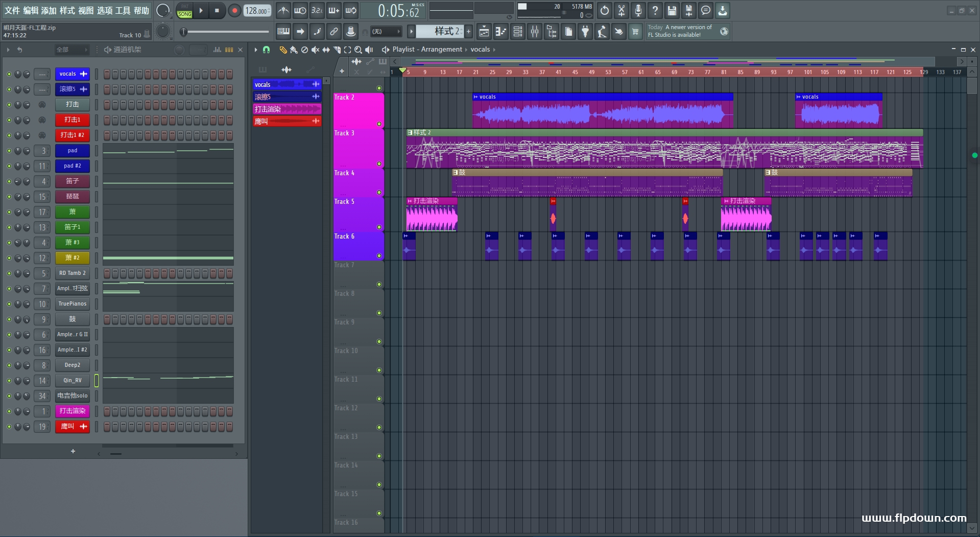980x537 pixels.
Task: Open the 视图 menu
Action: pyautogui.click(x=86, y=10)
